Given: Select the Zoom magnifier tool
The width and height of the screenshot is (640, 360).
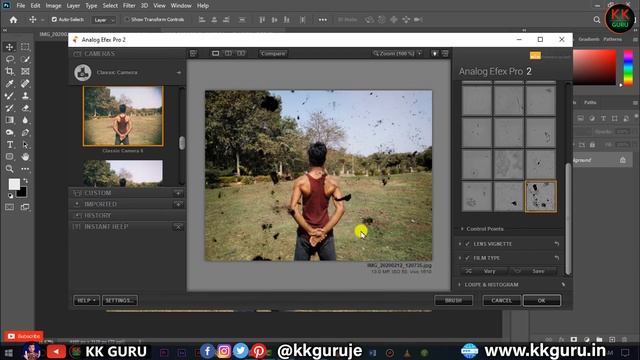Looking at the screenshot, I should (9, 169).
